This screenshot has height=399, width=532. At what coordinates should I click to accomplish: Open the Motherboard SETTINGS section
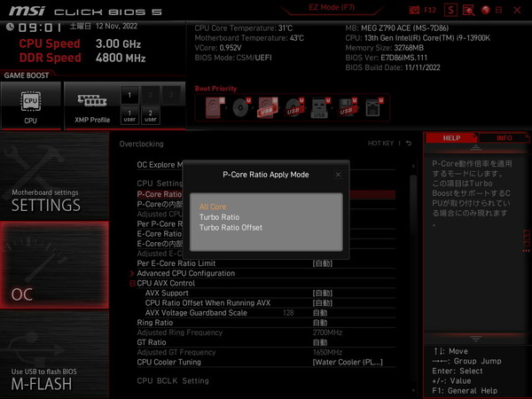coord(55,176)
